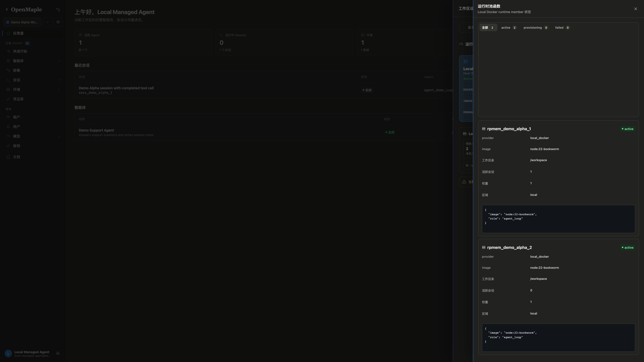Click the 模型 gauge icon

tap(8, 136)
